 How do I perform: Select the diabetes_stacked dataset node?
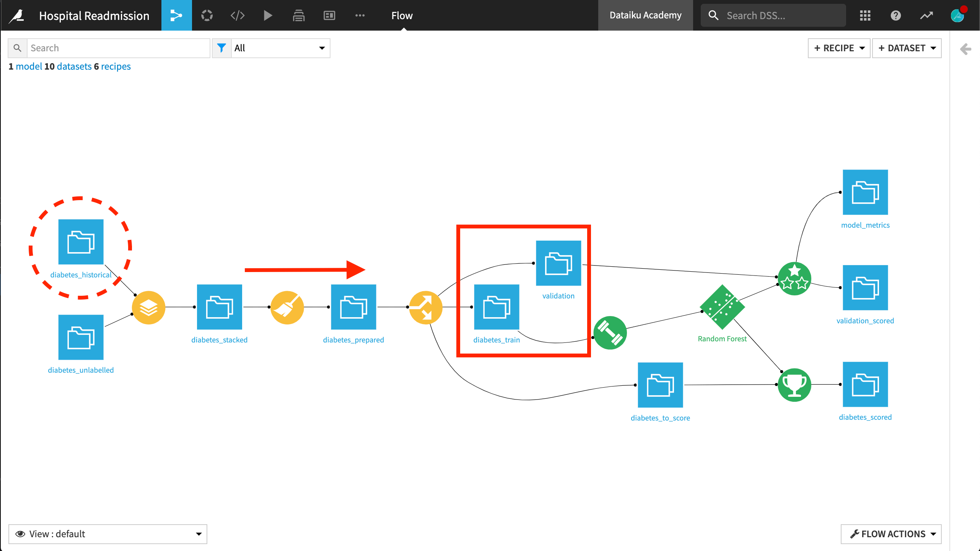(x=220, y=307)
